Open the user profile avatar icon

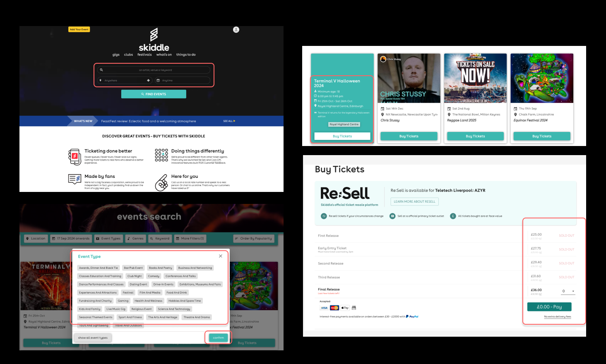coord(236,29)
